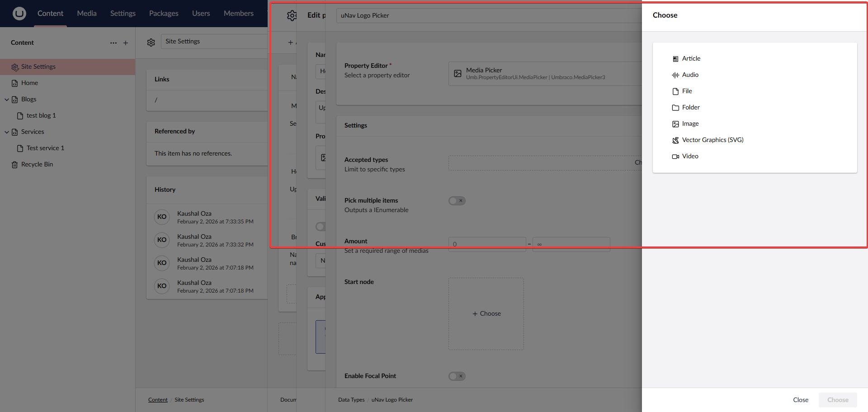Click the test blog 1 page icon

(20, 116)
